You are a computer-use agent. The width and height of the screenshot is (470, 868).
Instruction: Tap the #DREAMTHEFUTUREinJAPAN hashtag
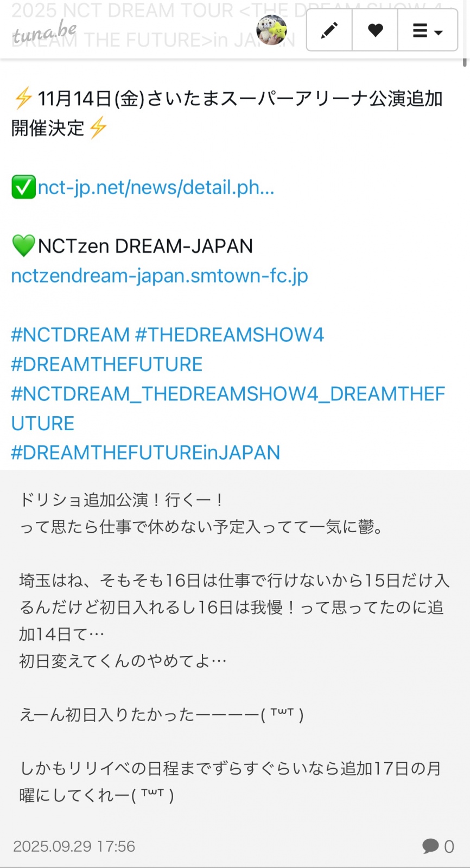pyautogui.click(x=145, y=452)
